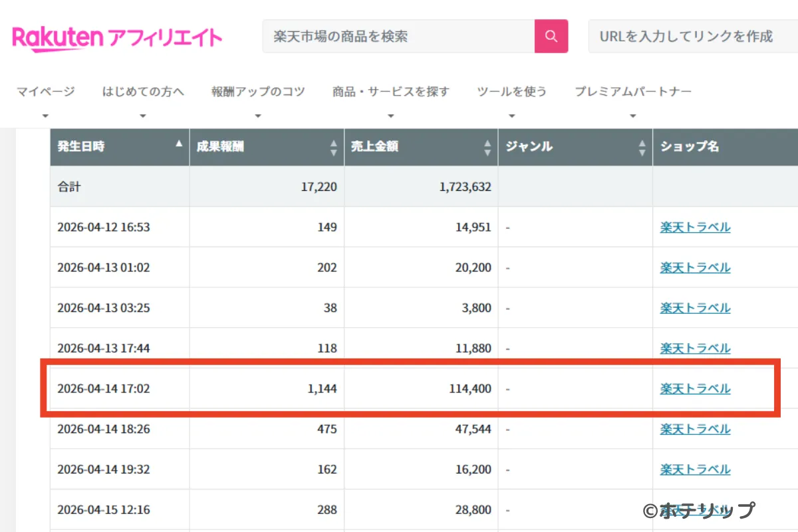
Task: Open 楽天トラベル link in 2026-04-14 18:26 row
Action: pos(695,429)
